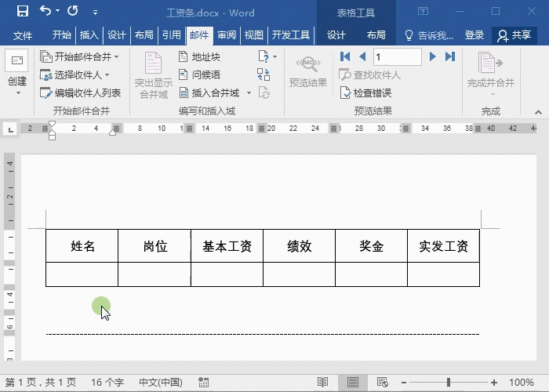
Task: Toggle 预览结果 preview results
Action: coord(307,72)
